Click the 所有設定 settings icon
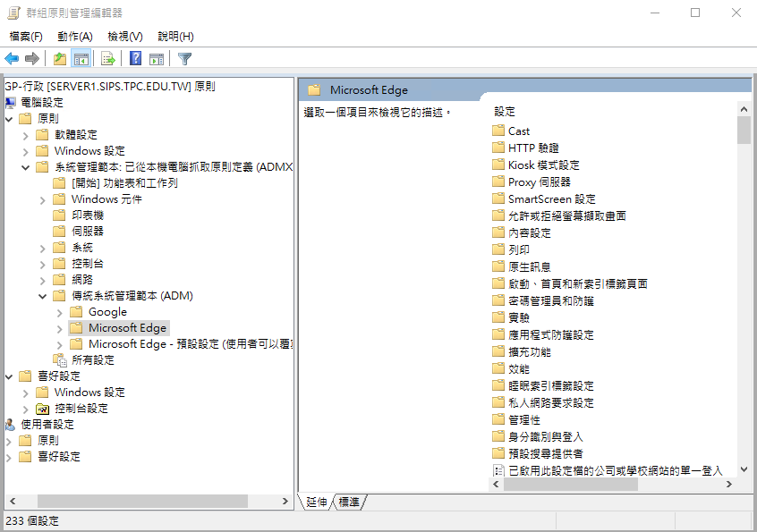Screen dimensions: 757x532 click(60, 360)
